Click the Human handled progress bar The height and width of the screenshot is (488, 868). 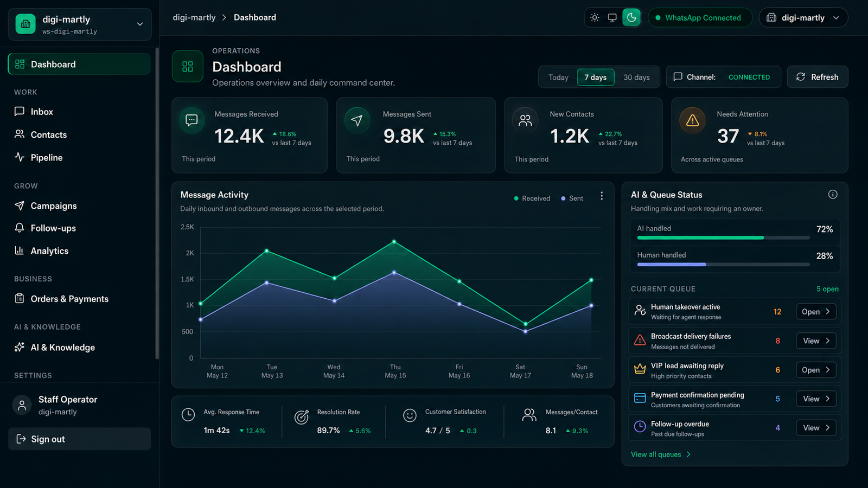(723, 264)
